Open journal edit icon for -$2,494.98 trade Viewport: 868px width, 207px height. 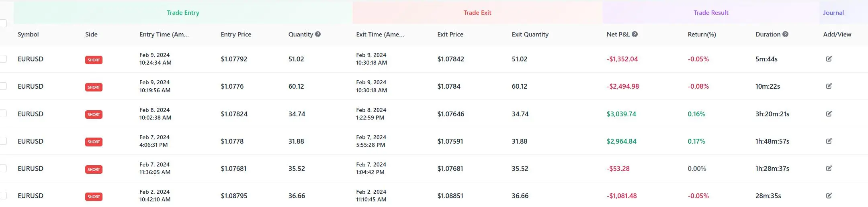tap(829, 86)
